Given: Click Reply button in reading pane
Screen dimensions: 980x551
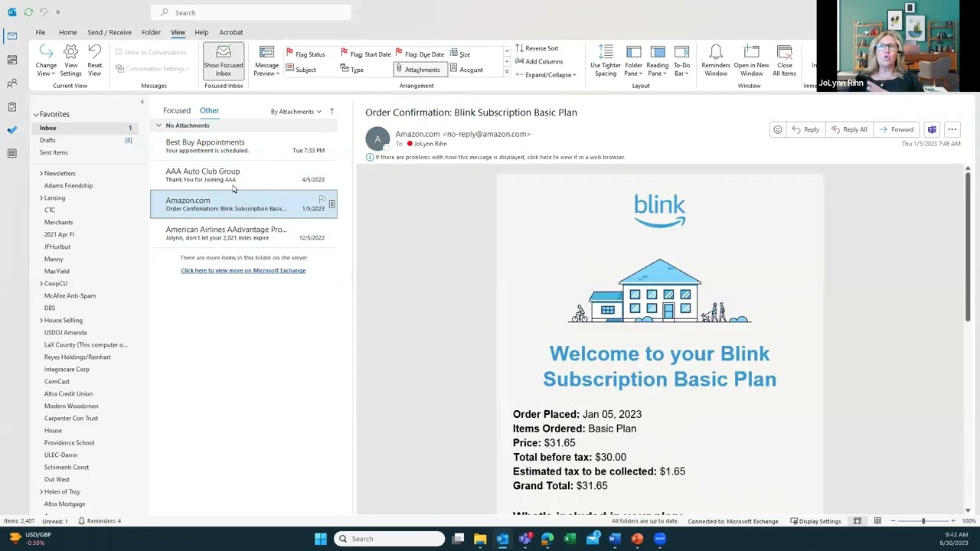Looking at the screenshot, I should pyautogui.click(x=805, y=129).
